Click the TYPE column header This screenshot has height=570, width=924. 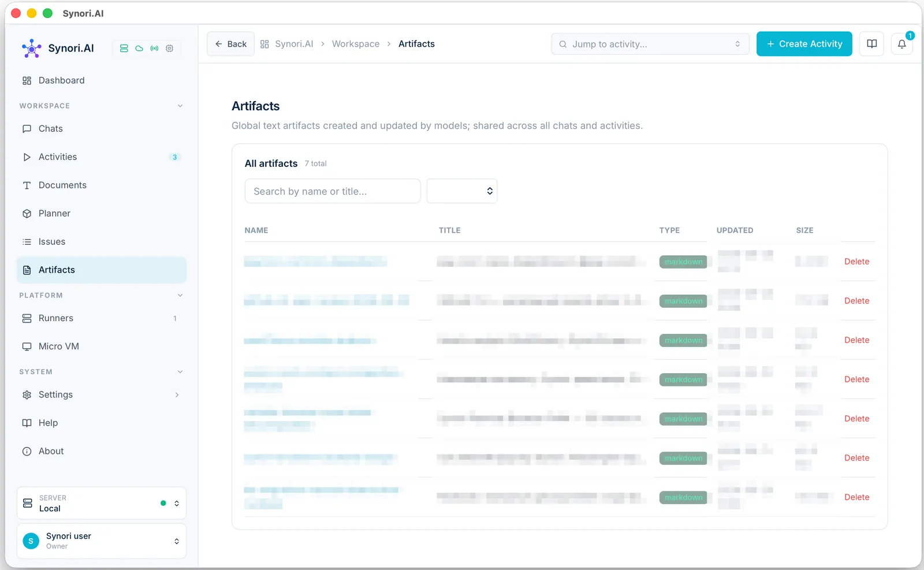[670, 230]
